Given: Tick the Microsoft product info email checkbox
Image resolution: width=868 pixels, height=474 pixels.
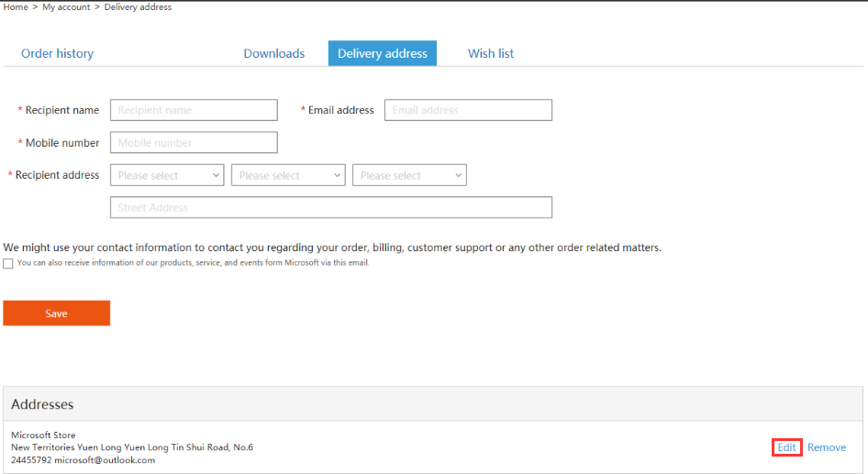Looking at the screenshot, I should point(7,264).
